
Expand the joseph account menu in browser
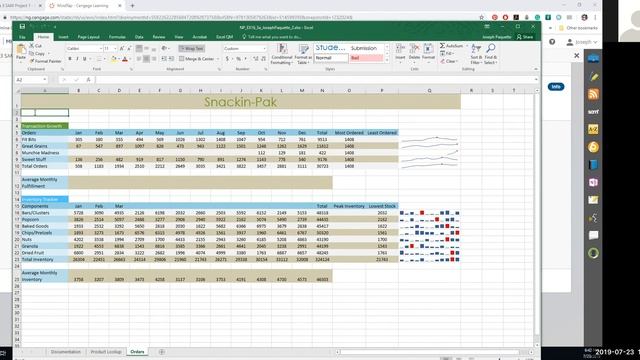pyautogui.click(x=582, y=42)
